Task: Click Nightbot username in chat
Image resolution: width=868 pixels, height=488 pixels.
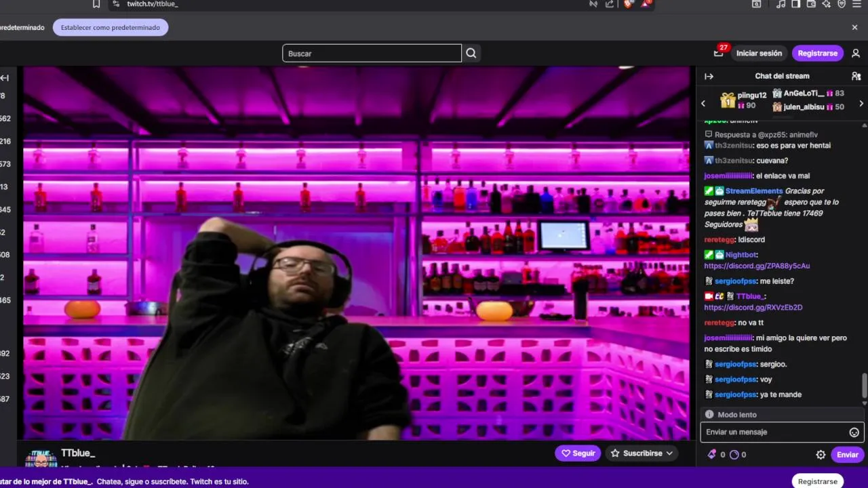Action: tap(741, 255)
